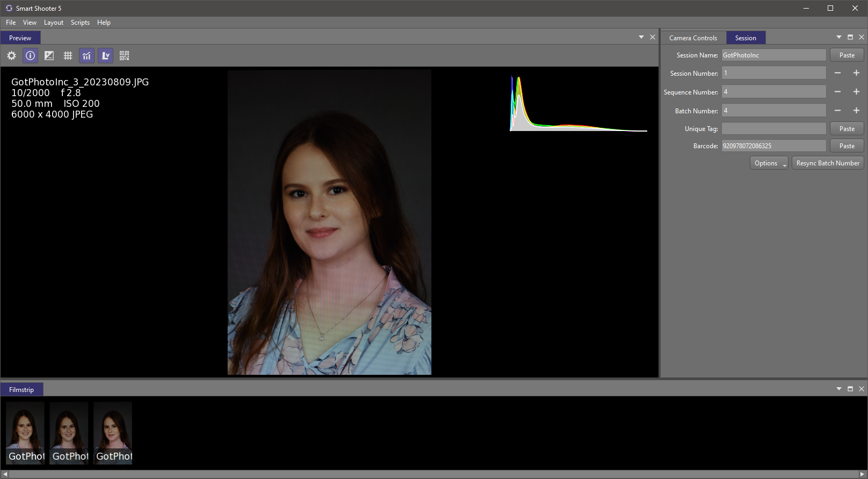Click the QR code barcode scan icon
868x479 pixels.
coord(125,56)
